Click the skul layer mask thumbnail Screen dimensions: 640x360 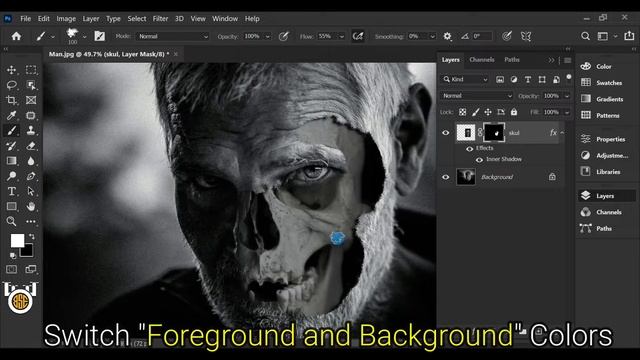[x=494, y=133]
